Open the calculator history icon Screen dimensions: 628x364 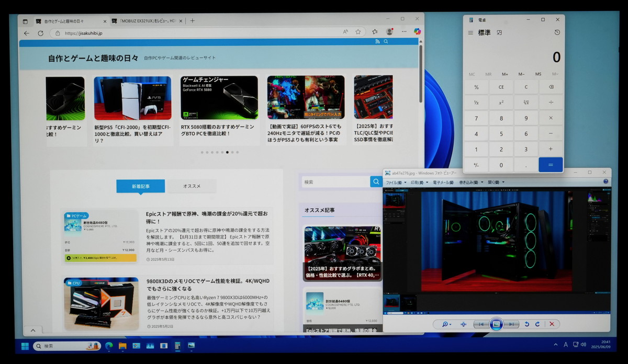click(557, 32)
